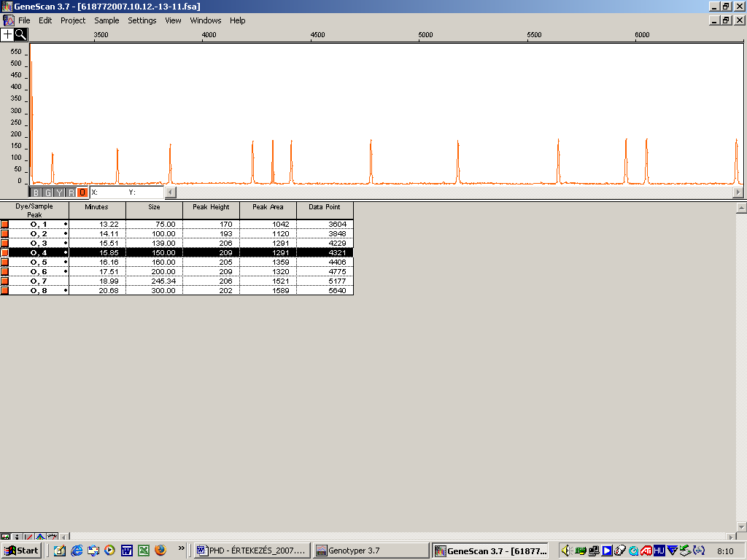Image resolution: width=747 pixels, height=560 pixels.
Task: Toggle the orange dye O button
Action: 82,192
